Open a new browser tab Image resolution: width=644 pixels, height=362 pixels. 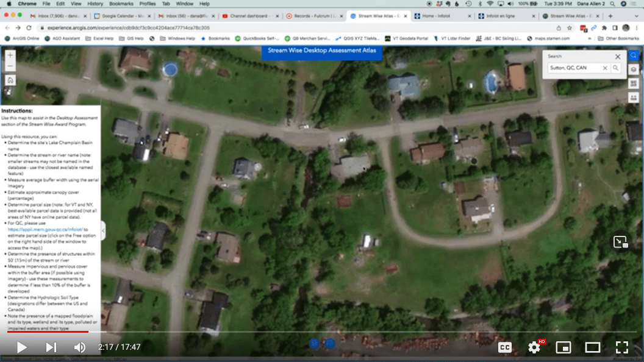(610, 16)
